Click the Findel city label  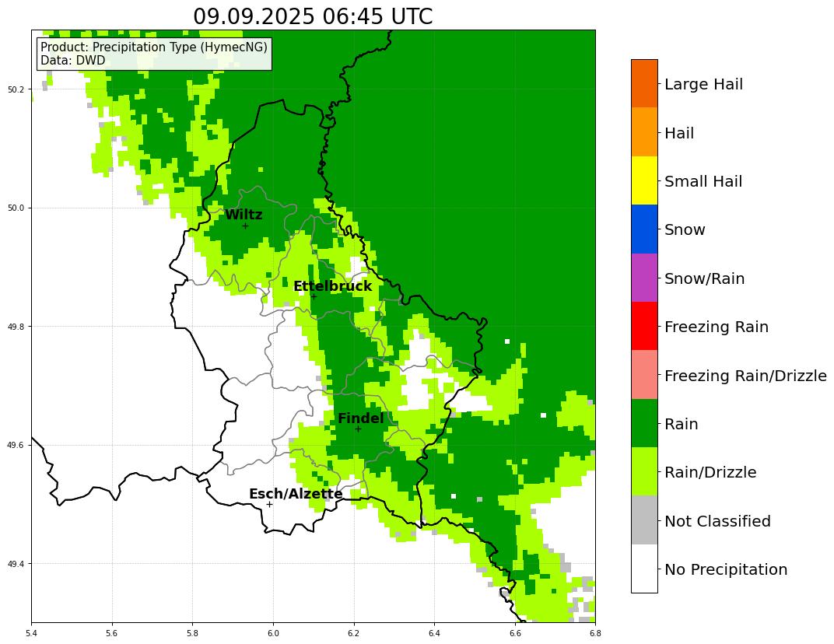(361, 418)
